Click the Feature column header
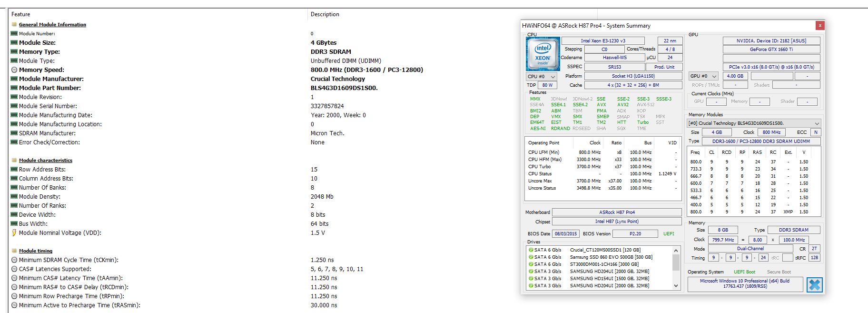Image resolution: width=868 pixels, height=313 pixels. 158,14
